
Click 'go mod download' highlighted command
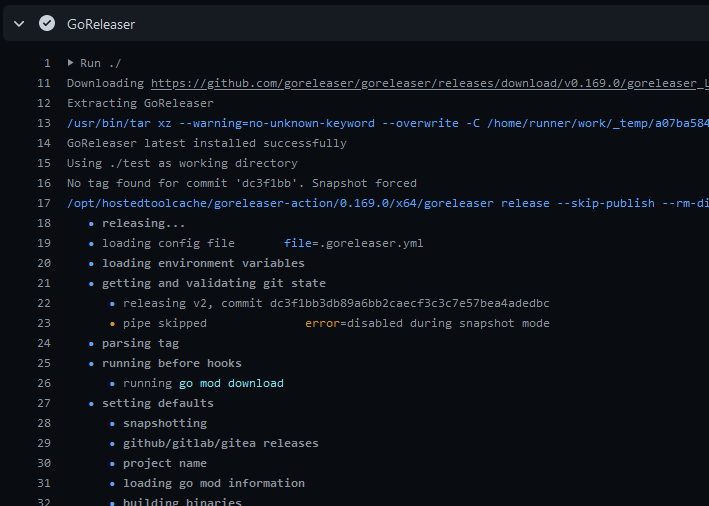click(231, 383)
